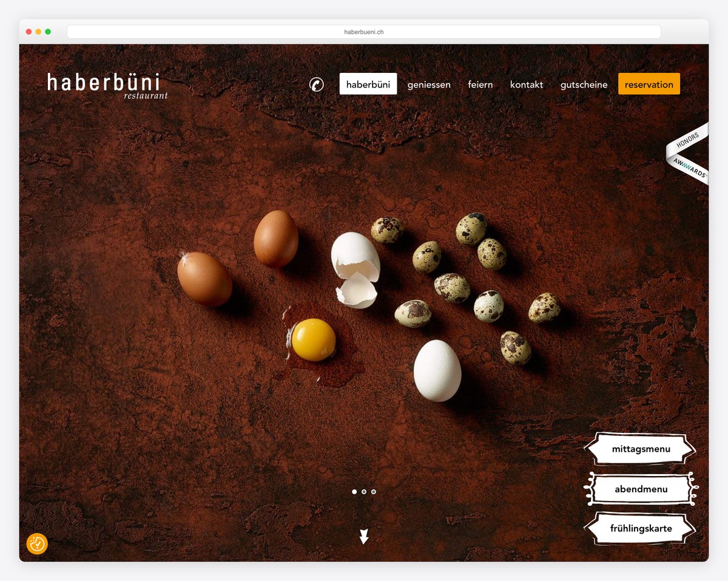The image size is (728, 581).
Task: Click the down arrow scroll icon
Action: pos(364,536)
